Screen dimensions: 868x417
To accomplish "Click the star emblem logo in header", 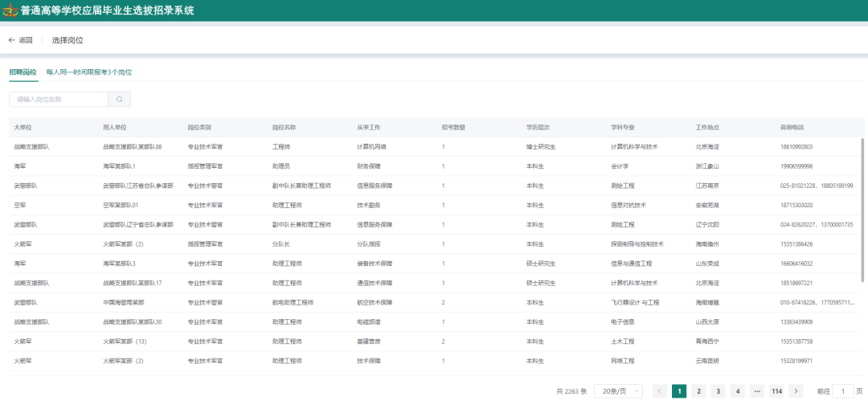I will pos(11,11).
